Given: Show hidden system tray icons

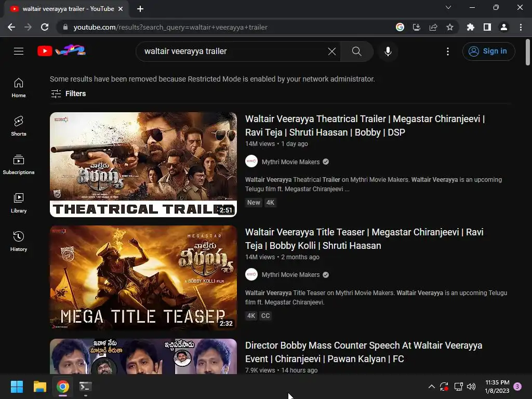Looking at the screenshot, I should 432,387.
